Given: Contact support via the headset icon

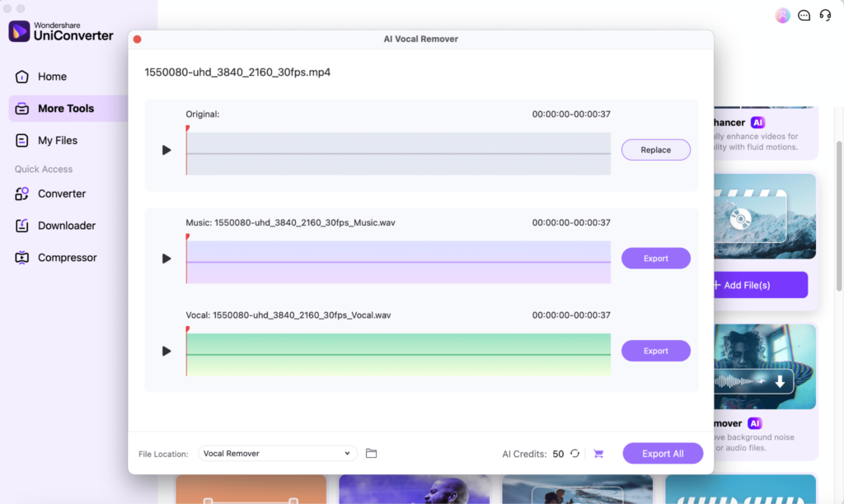Looking at the screenshot, I should click(825, 15).
